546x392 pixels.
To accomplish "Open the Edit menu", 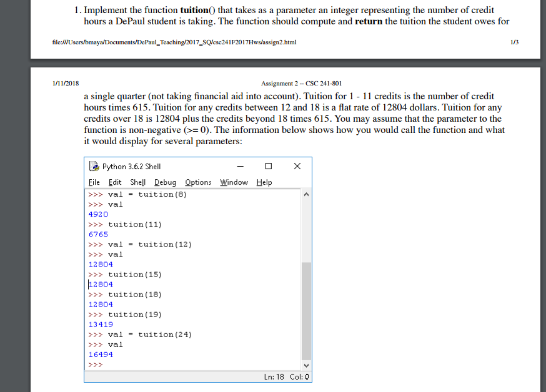I will pyautogui.click(x=115, y=182).
